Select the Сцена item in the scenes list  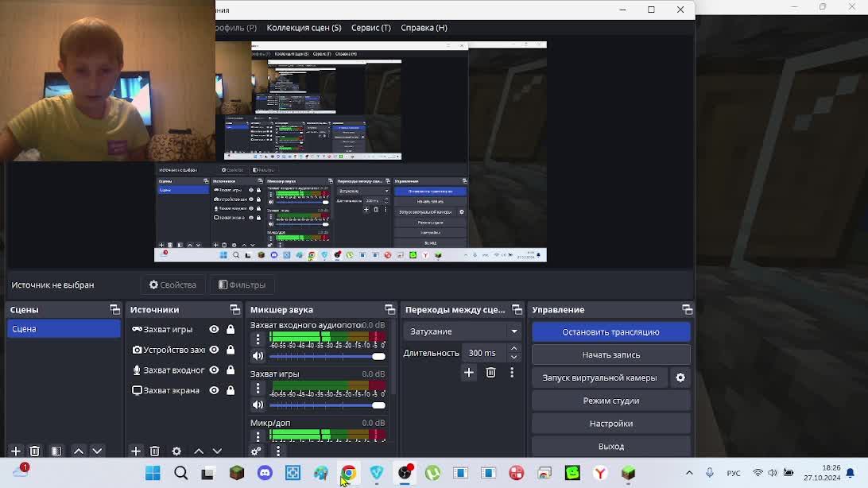click(x=64, y=329)
